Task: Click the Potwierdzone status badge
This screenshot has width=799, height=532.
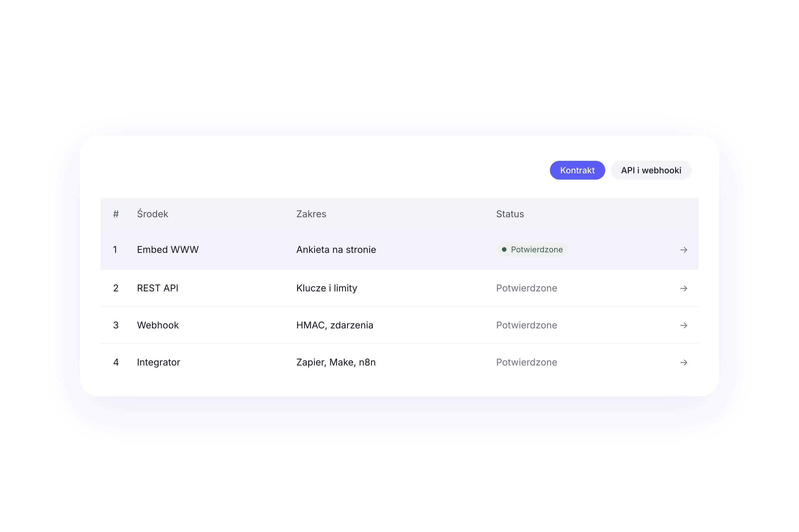Action: pyautogui.click(x=532, y=249)
